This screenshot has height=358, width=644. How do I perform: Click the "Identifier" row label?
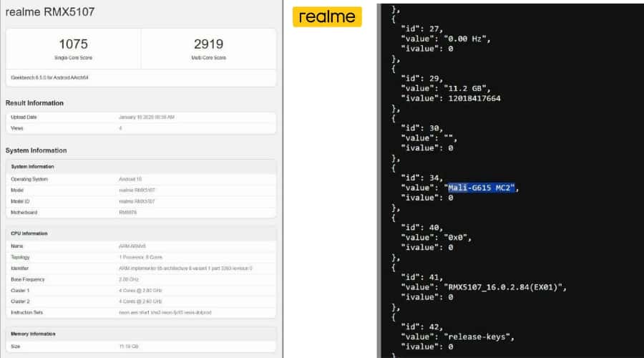point(20,268)
